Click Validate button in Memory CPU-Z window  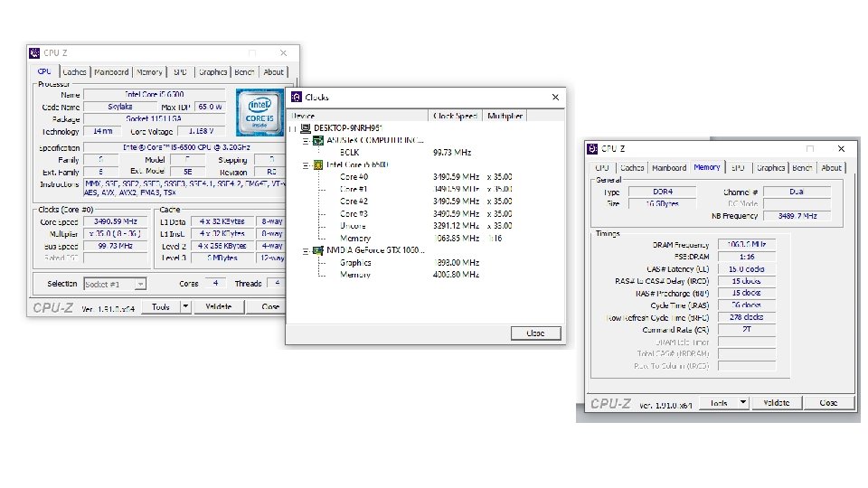pyautogui.click(x=776, y=403)
